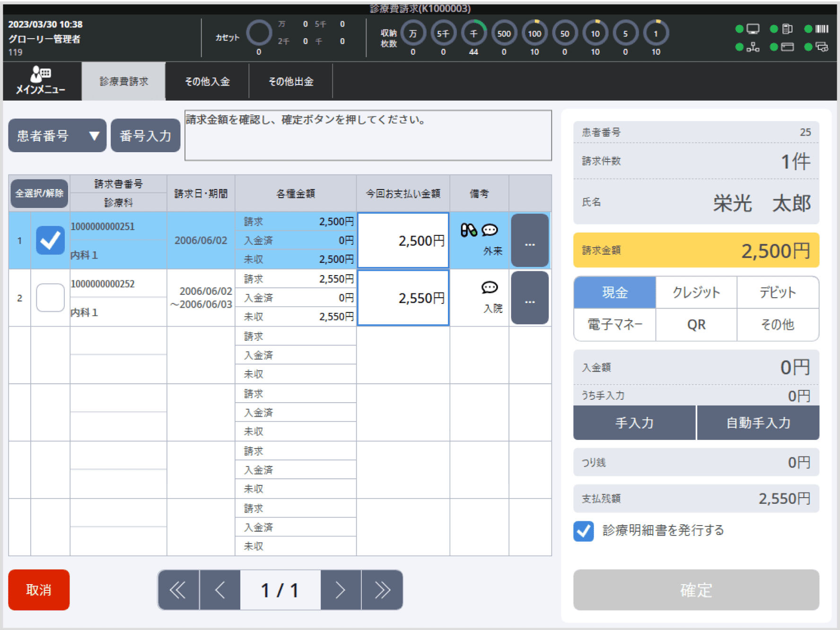Click the page indicator 1 / 1
This screenshot has width=840, height=630.
coord(280,590)
